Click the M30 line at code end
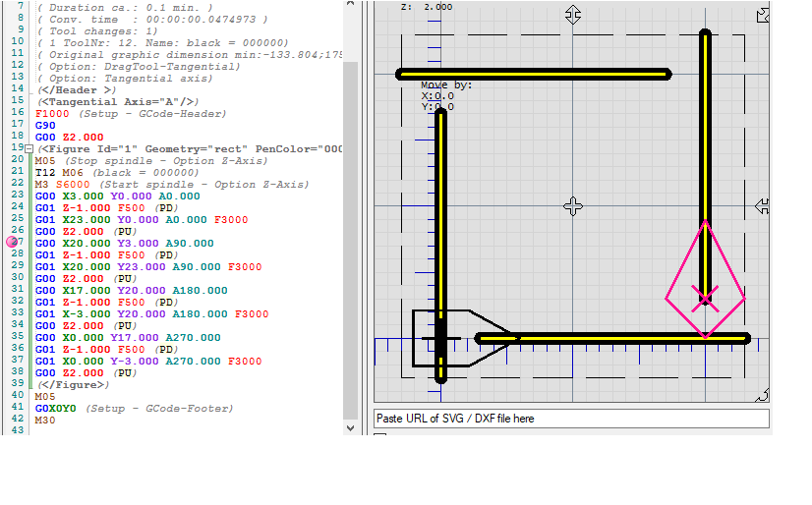812x505 pixels. [x=45, y=420]
